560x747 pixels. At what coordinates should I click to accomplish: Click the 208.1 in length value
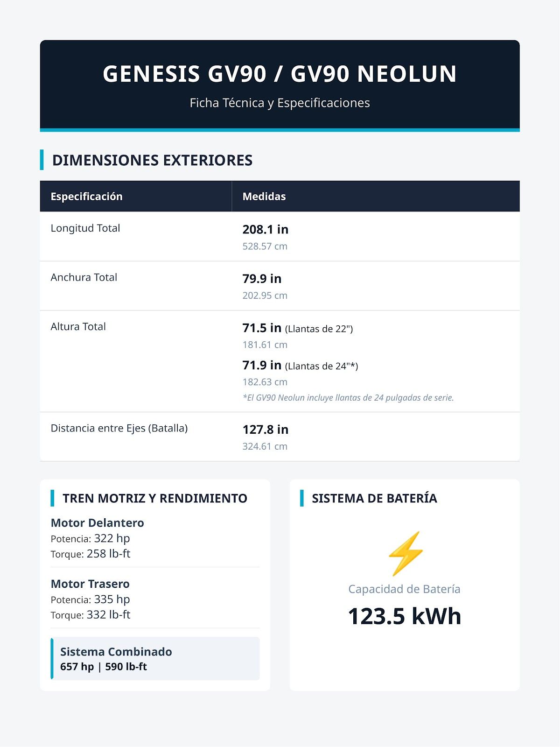[x=266, y=229]
